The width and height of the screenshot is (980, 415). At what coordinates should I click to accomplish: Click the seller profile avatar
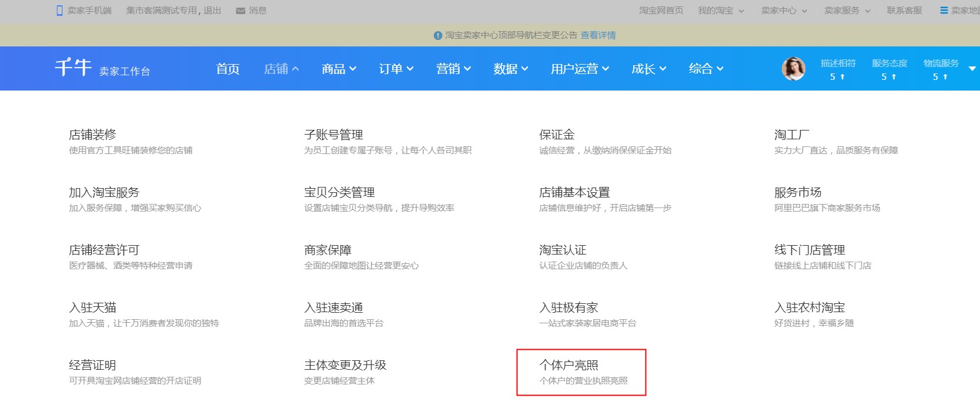click(793, 69)
